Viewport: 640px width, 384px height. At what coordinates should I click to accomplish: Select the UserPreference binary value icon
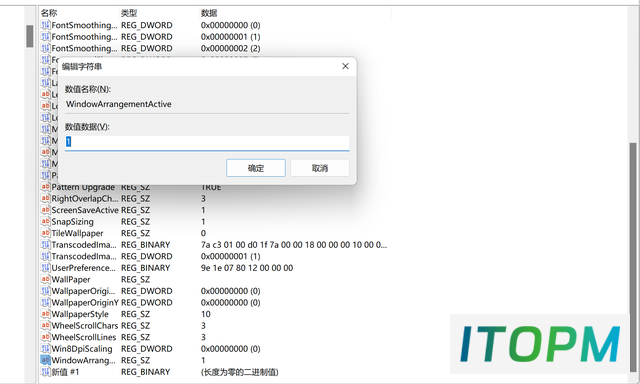tap(45, 268)
